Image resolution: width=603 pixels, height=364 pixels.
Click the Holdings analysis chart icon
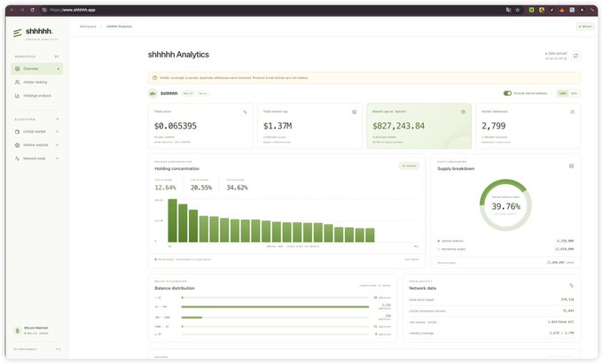click(18, 96)
